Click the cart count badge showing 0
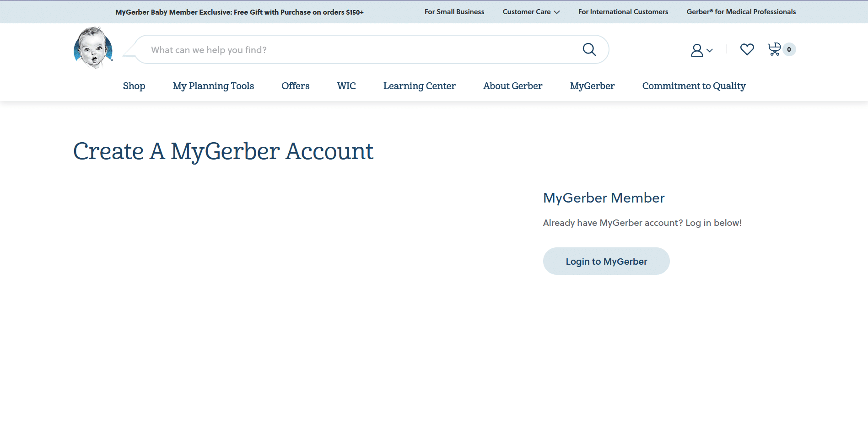The height and width of the screenshot is (422, 868). (789, 49)
